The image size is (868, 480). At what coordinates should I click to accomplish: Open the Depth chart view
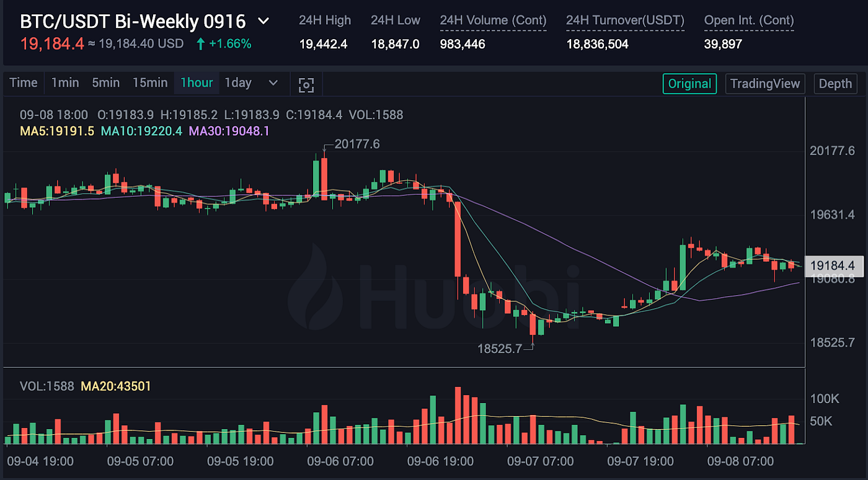[835, 83]
